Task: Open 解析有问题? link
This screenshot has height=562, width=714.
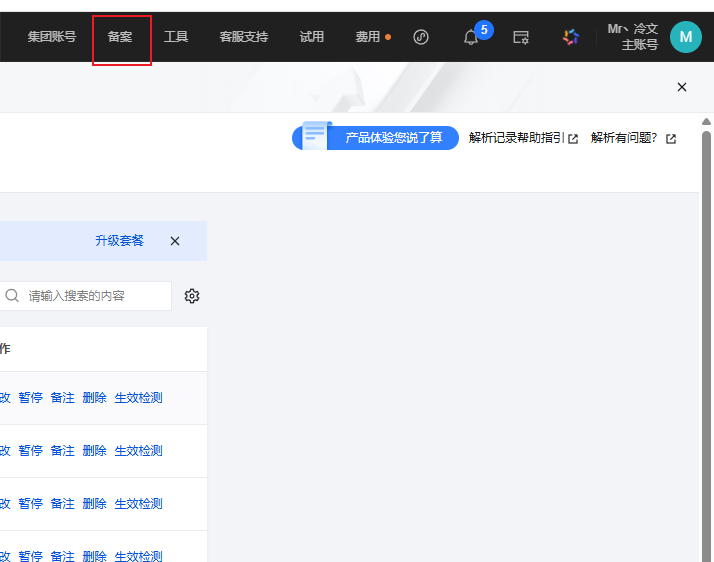Action: (624, 138)
